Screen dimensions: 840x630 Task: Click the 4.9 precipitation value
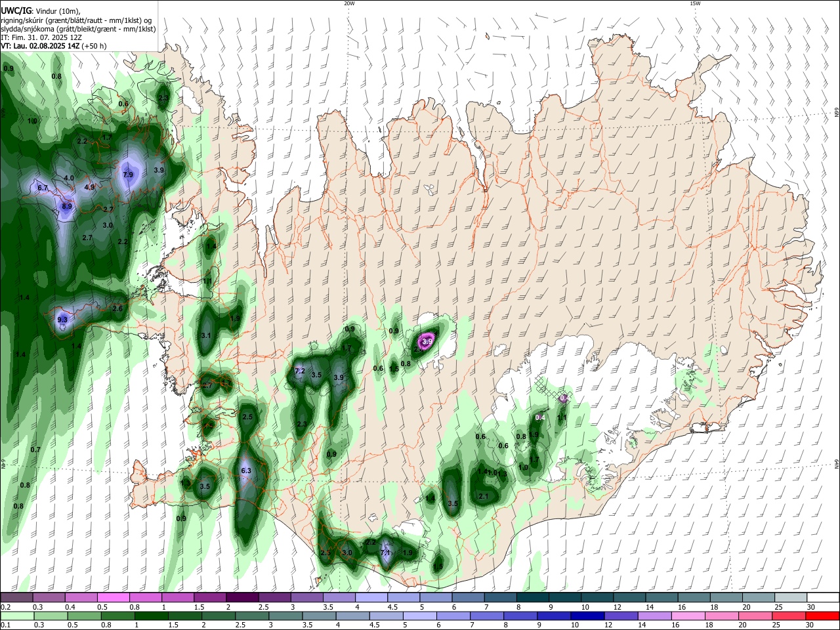point(89,187)
